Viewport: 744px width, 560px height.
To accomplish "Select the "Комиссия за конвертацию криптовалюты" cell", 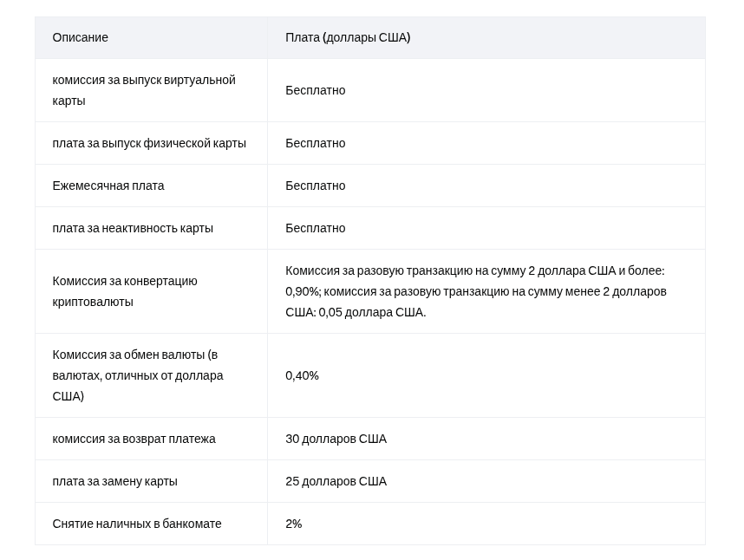I will pyautogui.click(x=125, y=291).
